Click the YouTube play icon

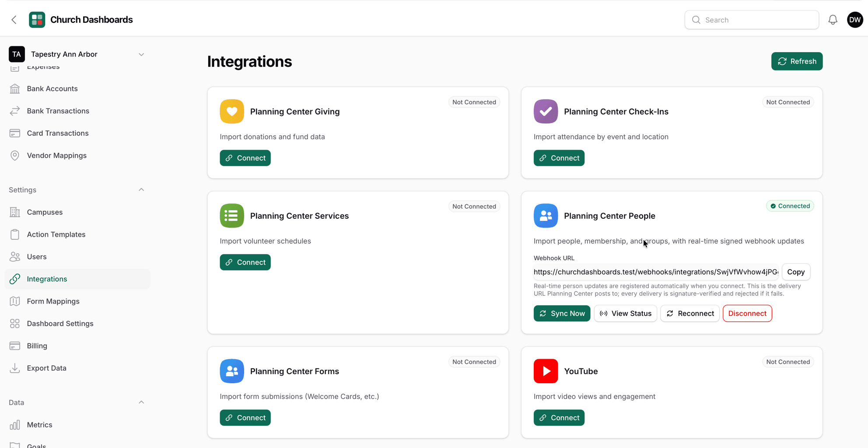click(546, 371)
